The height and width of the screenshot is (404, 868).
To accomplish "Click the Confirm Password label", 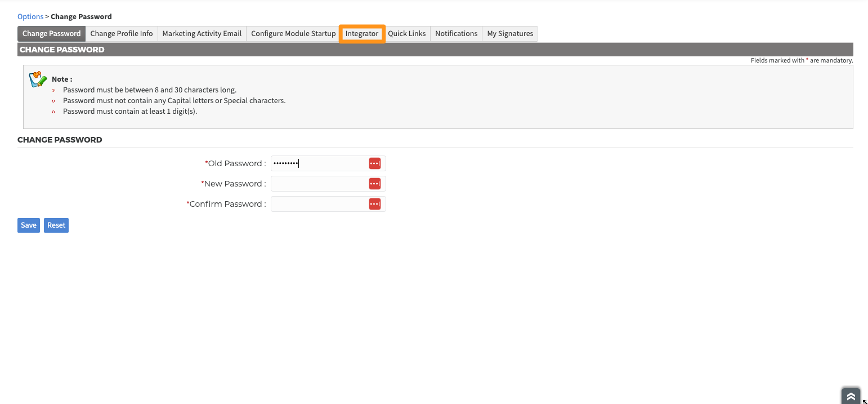I will pyautogui.click(x=226, y=204).
